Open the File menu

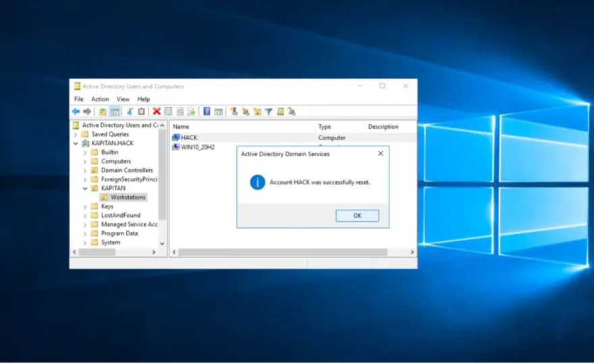coord(79,99)
